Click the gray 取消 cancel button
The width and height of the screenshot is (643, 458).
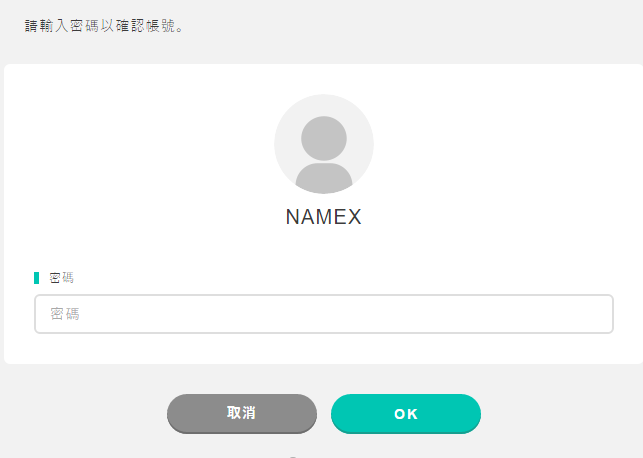point(242,414)
